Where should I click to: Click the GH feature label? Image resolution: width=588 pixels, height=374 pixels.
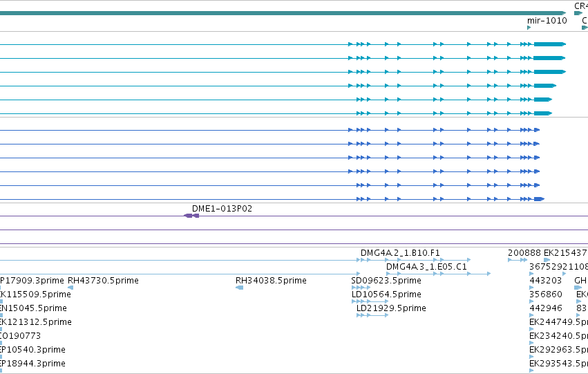[x=580, y=281]
